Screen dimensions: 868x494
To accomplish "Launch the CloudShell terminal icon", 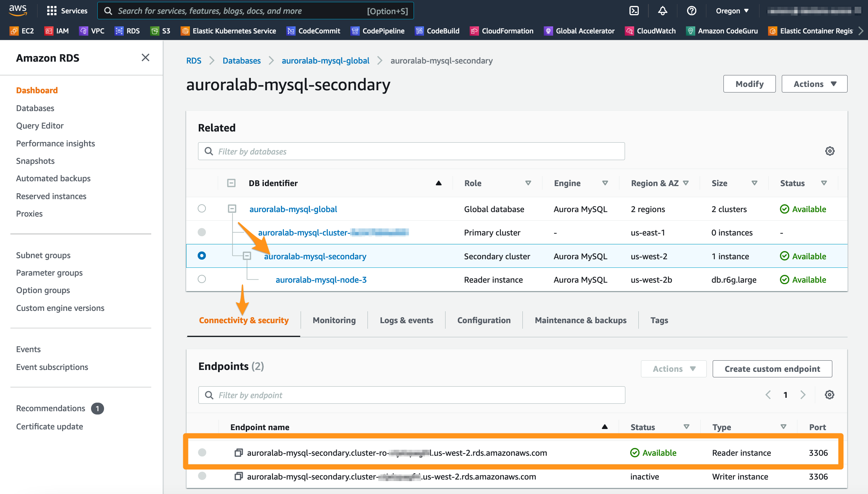I will click(634, 11).
